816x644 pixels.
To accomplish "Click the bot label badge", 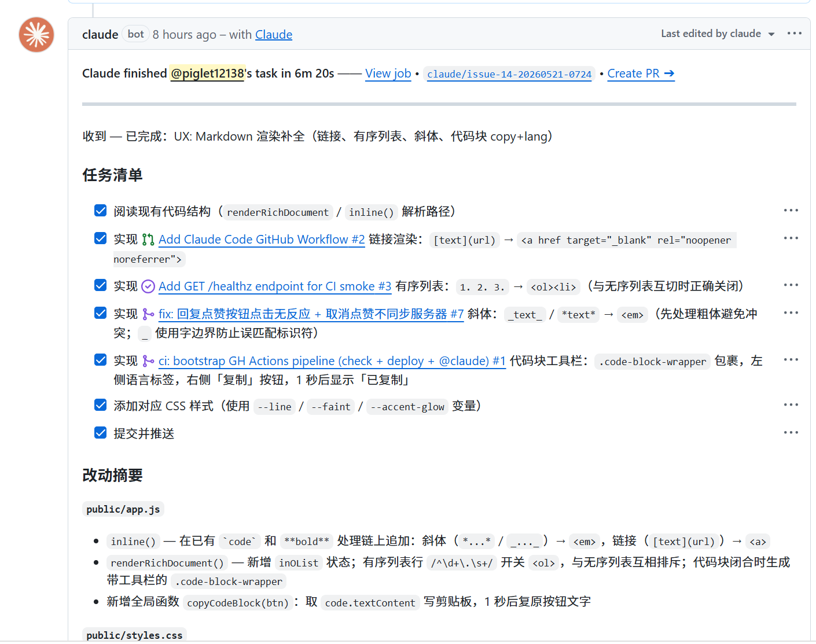I will [x=136, y=34].
